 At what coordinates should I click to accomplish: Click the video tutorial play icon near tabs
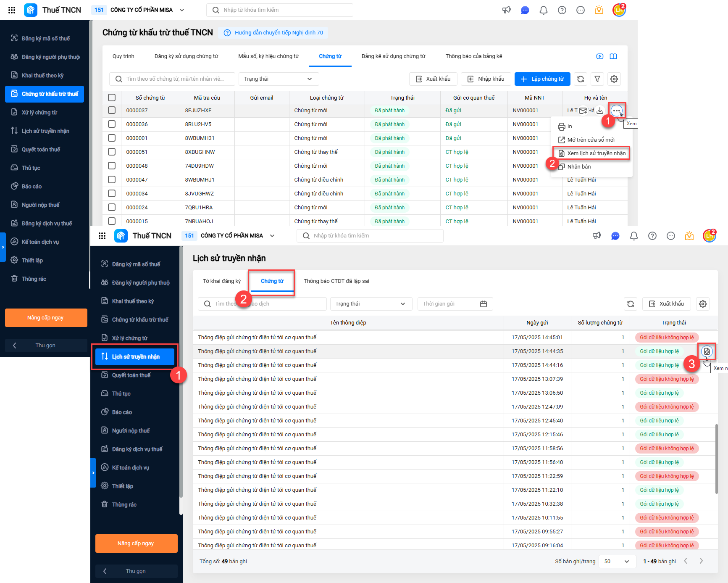(600, 56)
